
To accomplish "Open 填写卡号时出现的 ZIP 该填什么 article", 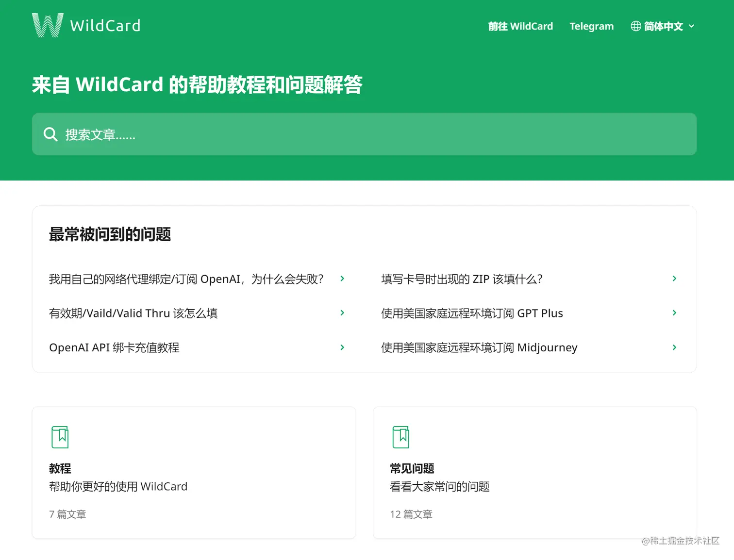I will [x=462, y=279].
